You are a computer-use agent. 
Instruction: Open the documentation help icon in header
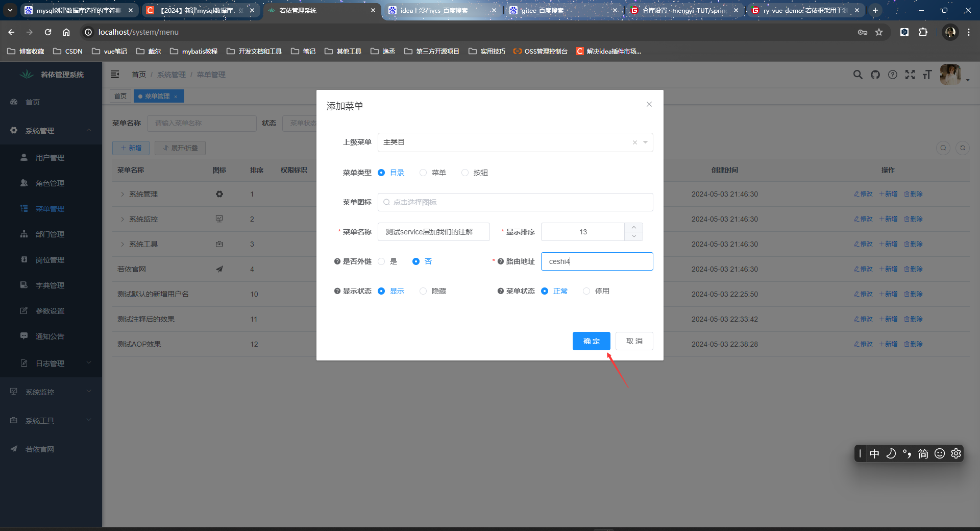tap(893, 75)
